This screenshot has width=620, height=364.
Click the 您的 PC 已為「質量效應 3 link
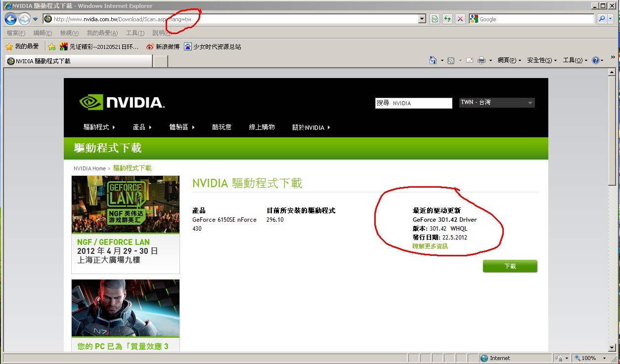coord(123,346)
